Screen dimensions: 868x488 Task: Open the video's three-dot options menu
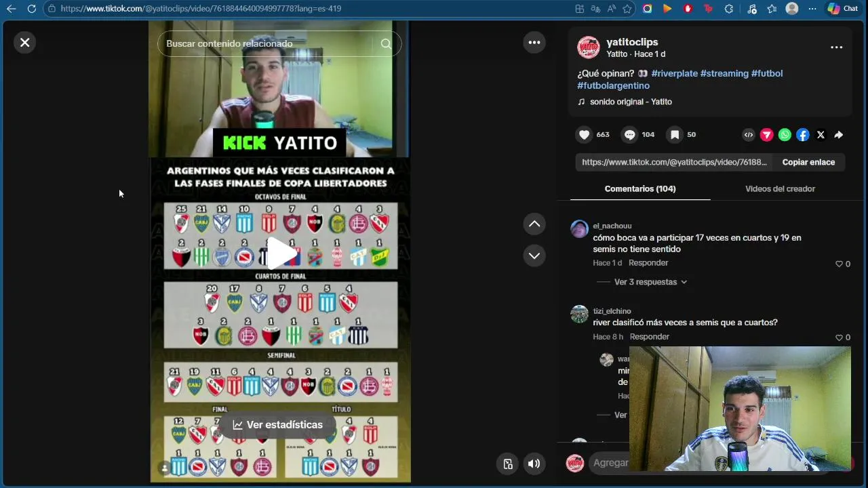(534, 43)
